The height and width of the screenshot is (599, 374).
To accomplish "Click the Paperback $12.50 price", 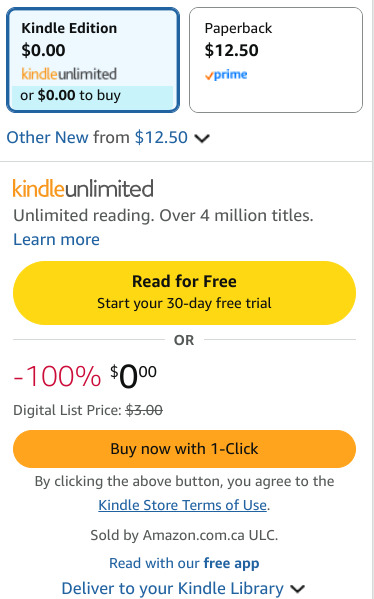I will tap(232, 50).
